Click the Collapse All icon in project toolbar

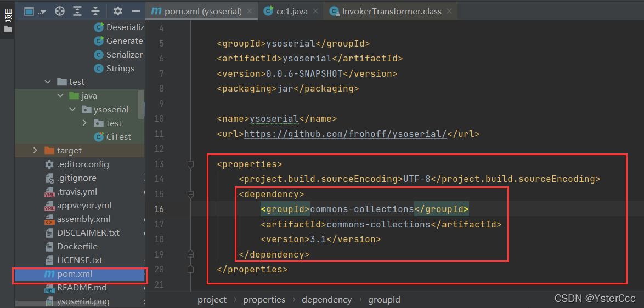(x=95, y=12)
